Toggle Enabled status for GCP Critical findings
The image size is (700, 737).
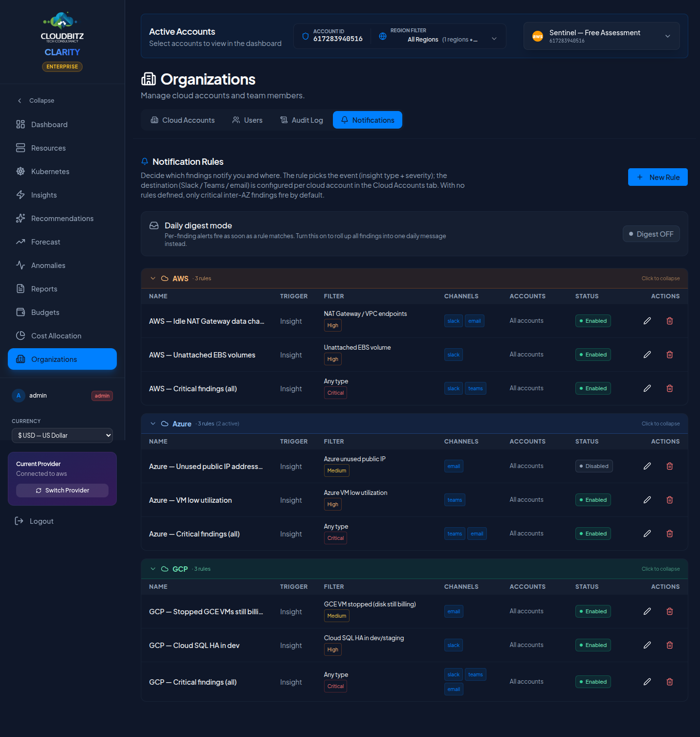tap(593, 682)
